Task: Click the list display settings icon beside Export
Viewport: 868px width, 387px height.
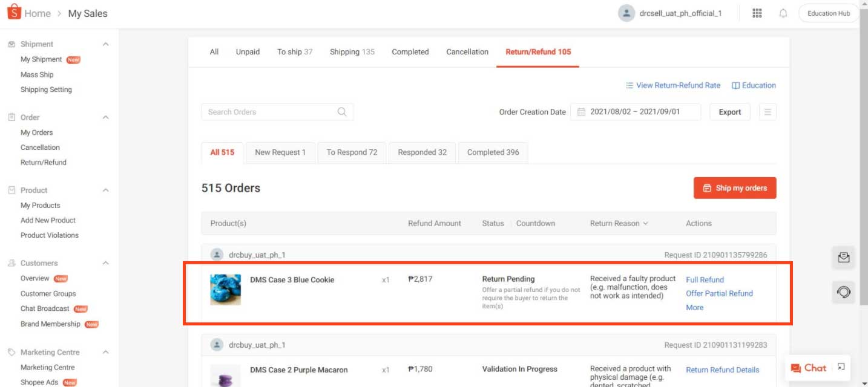Action: point(768,111)
